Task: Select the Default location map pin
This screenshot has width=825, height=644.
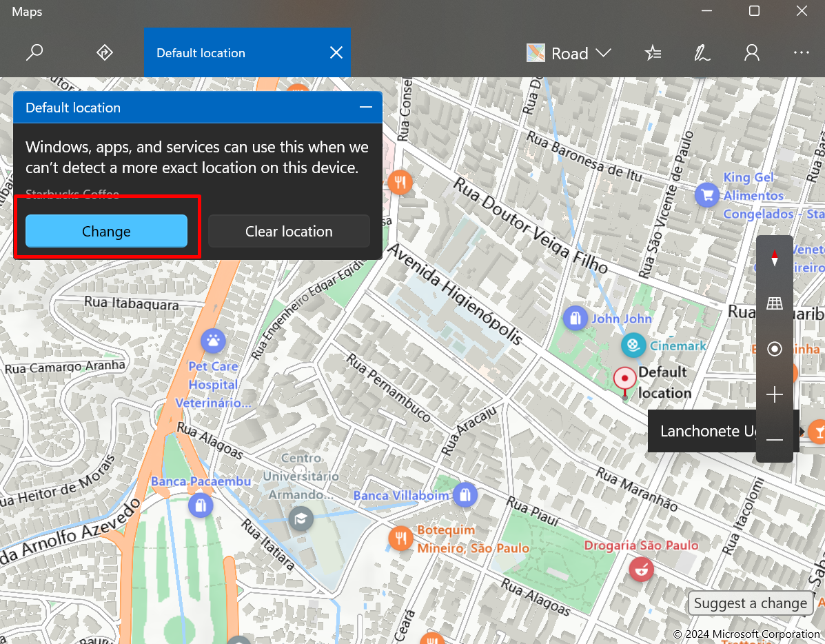Action: (x=624, y=380)
